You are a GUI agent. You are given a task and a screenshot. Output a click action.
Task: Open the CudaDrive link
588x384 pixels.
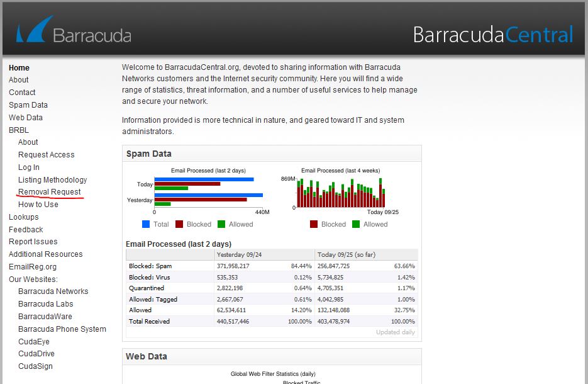[x=36, y=354]
